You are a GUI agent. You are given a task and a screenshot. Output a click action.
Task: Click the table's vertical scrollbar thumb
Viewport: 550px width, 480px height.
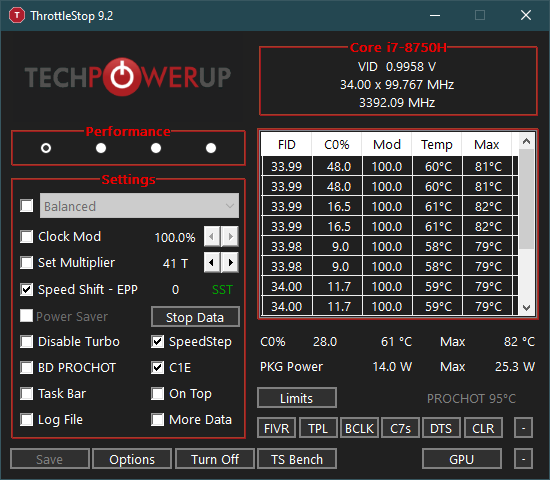(x=526, y=199)
